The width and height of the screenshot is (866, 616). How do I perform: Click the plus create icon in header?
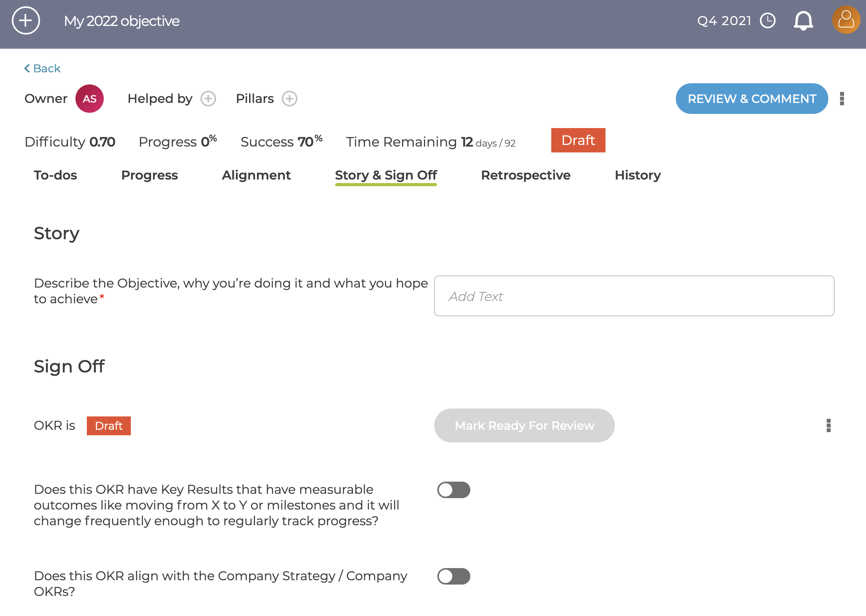pos(26,20)
